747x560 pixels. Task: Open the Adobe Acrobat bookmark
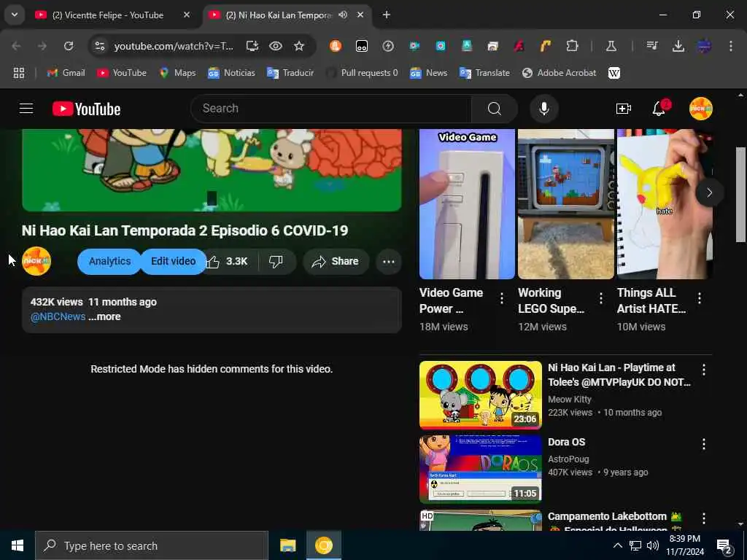point(560,73)
